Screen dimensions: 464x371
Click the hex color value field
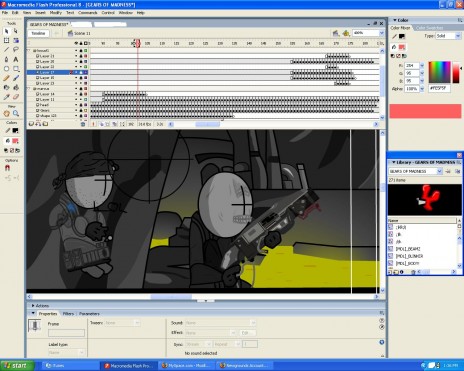(x=439, y=89)
